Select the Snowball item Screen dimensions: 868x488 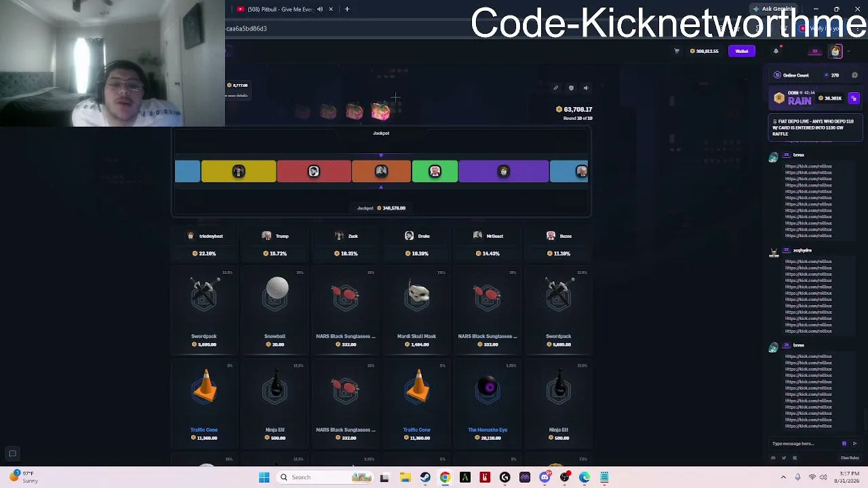(275, 310)
